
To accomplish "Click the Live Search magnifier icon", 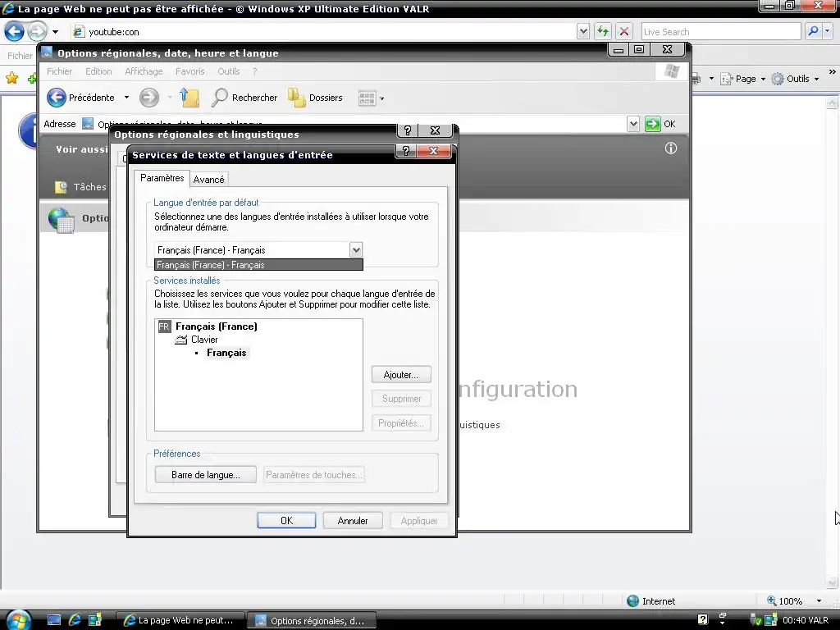I will tap(813, 31).
